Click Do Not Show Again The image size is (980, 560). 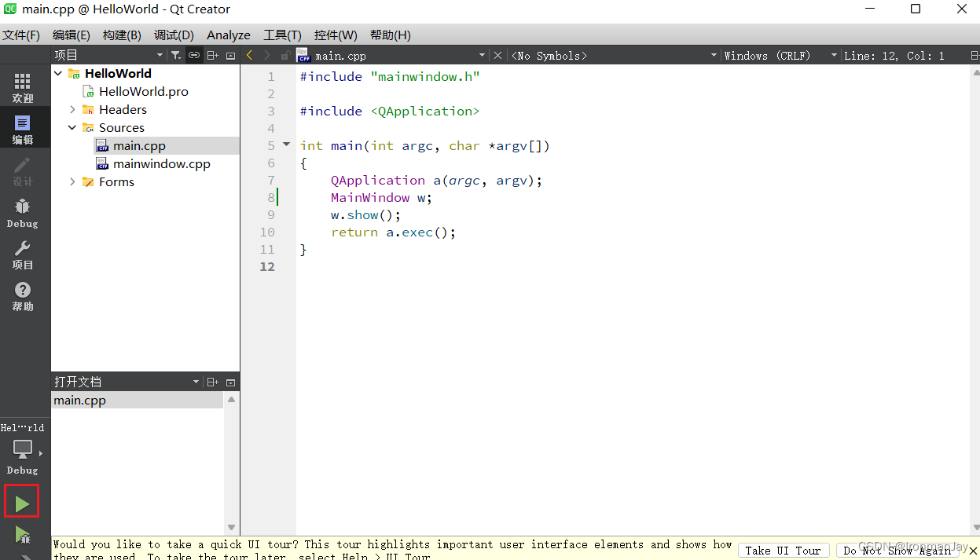coord(897,551)
